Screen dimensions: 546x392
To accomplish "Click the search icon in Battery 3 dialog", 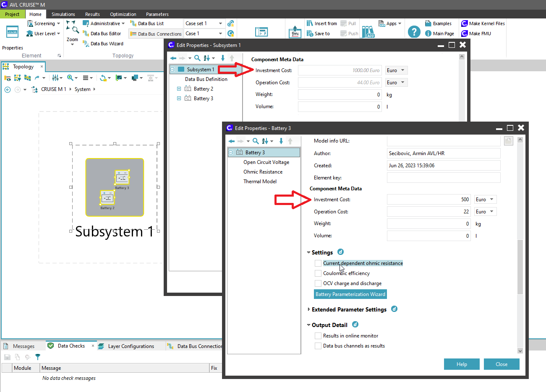I will click(x=256, y=141).
